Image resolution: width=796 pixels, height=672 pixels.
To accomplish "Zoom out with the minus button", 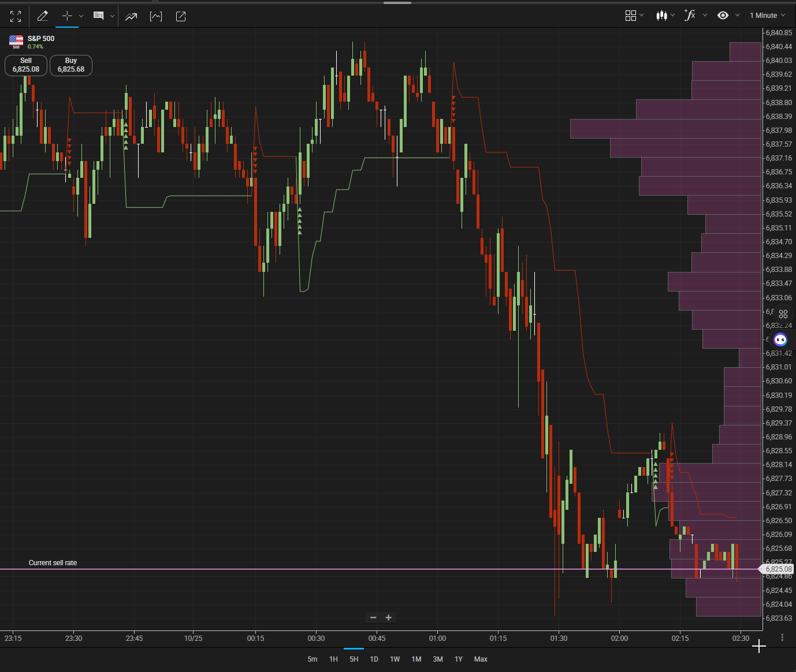I will 373,618.
